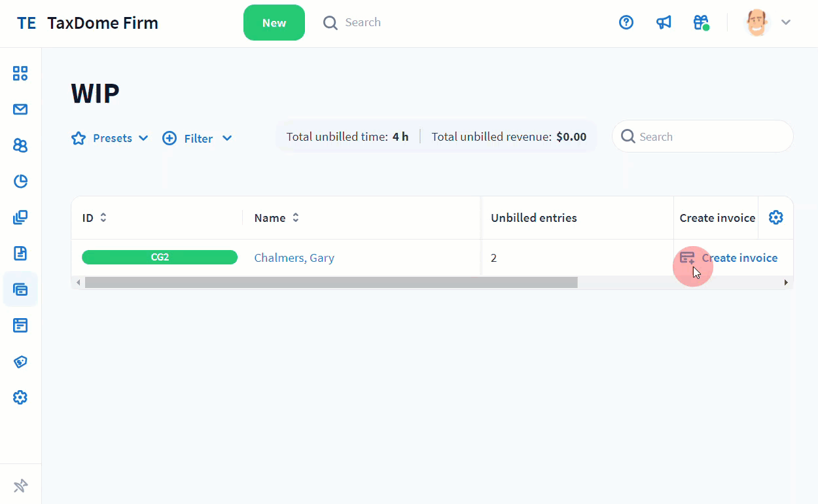Open the settings gear in left sidebar

[x=20, y=397]
